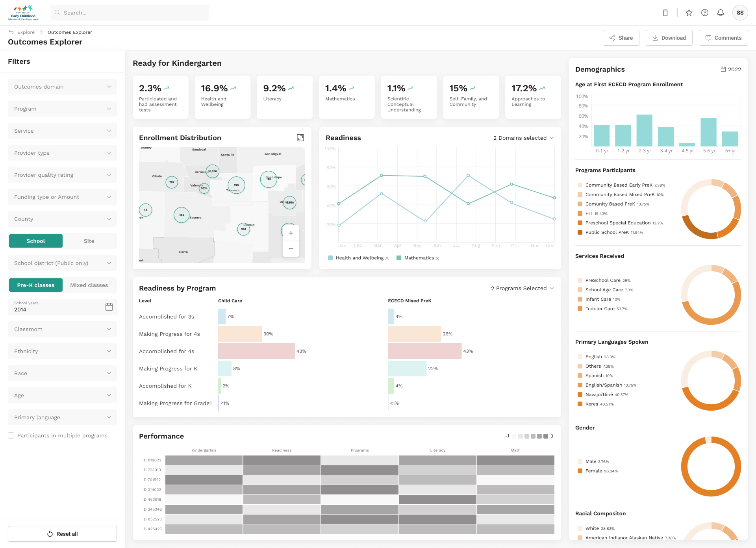Image resolution: width=756 pixels, height=548 pixels.
Task: Click the Toddler Care 53.7% legend item
Action: point(602,309)
